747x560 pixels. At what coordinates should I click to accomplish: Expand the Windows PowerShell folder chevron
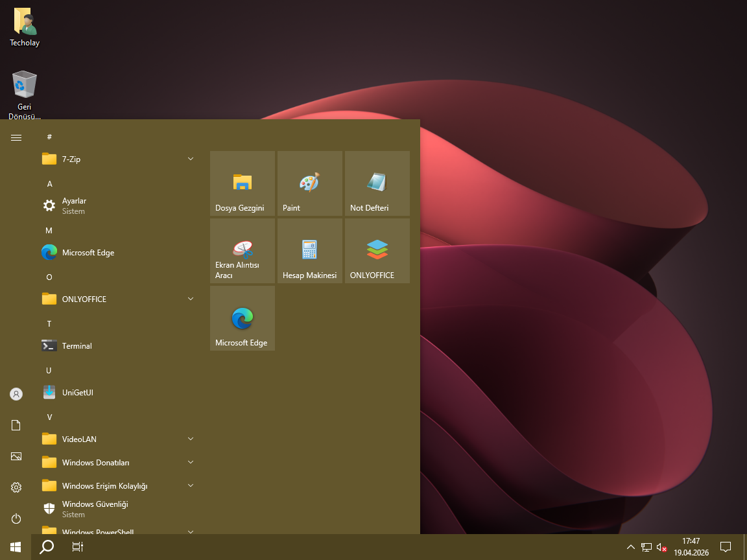pos(191,531)
